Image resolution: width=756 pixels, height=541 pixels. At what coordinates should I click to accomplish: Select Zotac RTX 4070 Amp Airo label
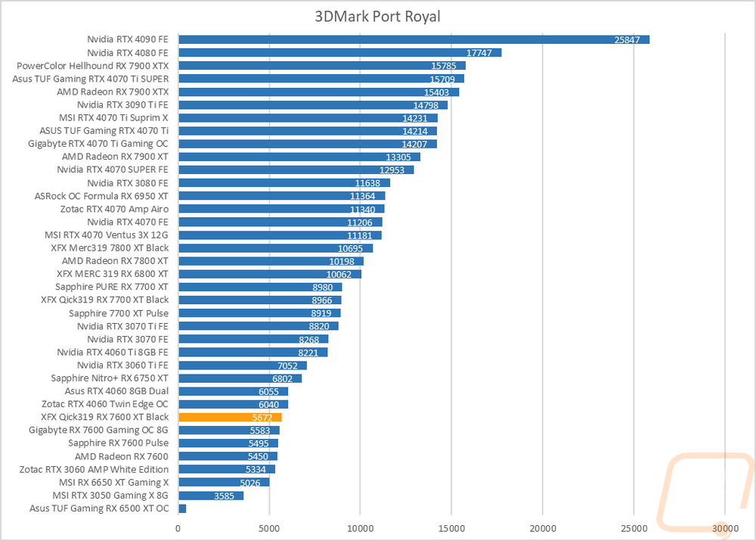(x=115, y=209)
